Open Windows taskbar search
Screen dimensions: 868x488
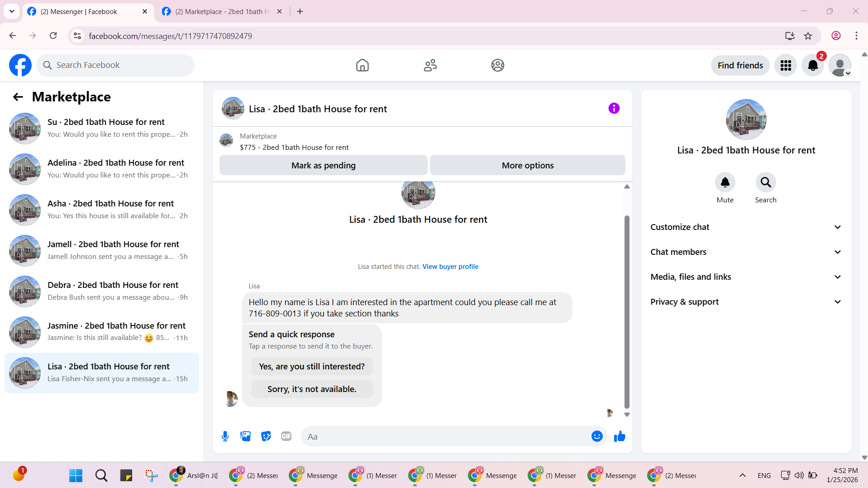[101, 475]
